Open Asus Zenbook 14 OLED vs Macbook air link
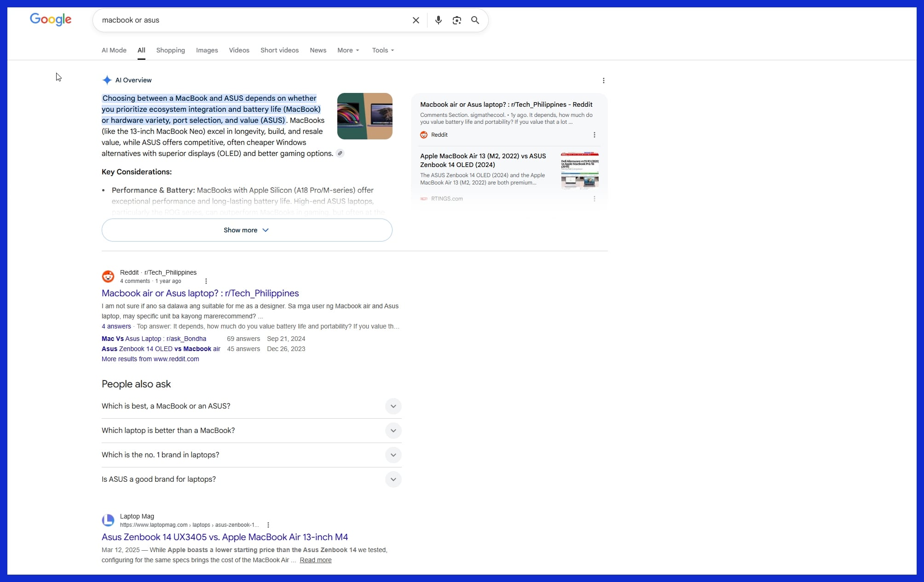The width and height of the screenshot is (924, 582). (x=161, y=349)
